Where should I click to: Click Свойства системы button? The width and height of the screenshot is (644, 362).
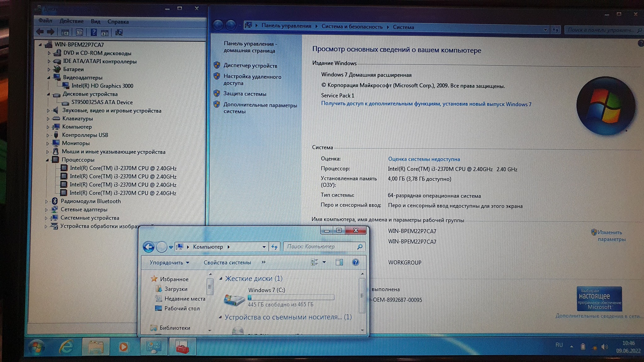coord(227,262)
